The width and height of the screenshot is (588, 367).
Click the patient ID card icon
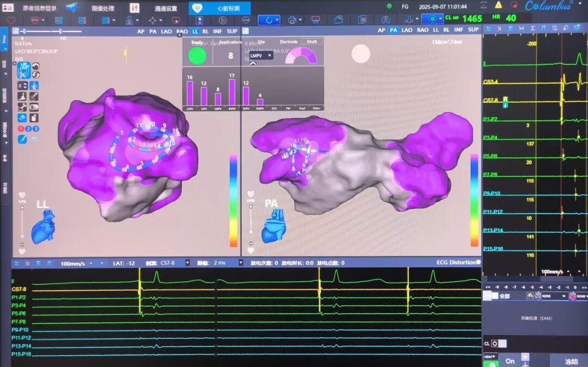pos(8,8)
